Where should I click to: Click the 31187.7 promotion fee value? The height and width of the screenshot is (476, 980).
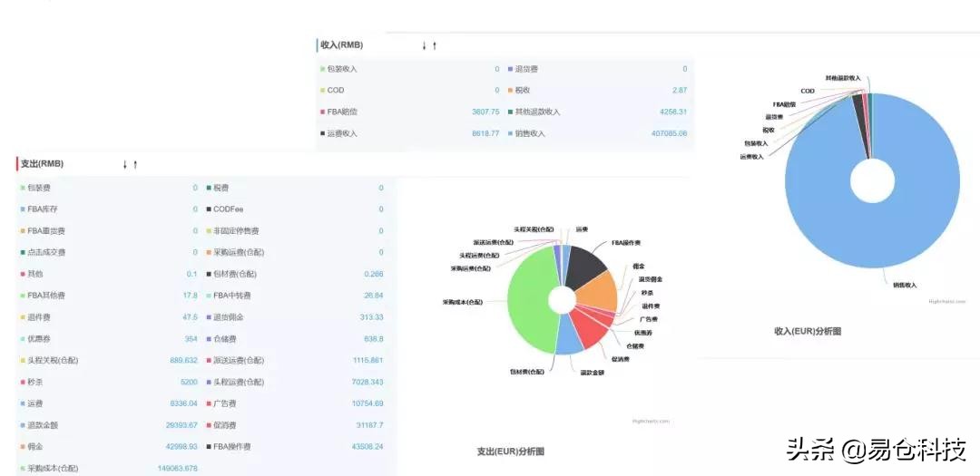[369, 425]
